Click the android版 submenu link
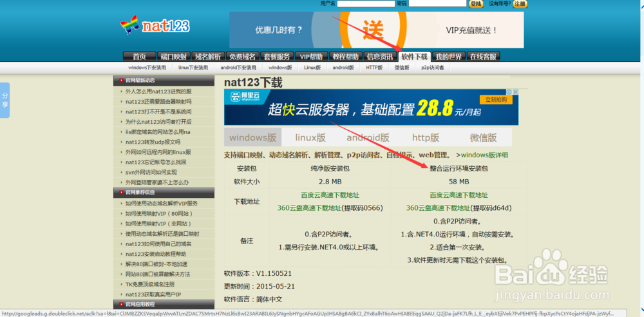The image size is (644, 317). coord(343,68)
